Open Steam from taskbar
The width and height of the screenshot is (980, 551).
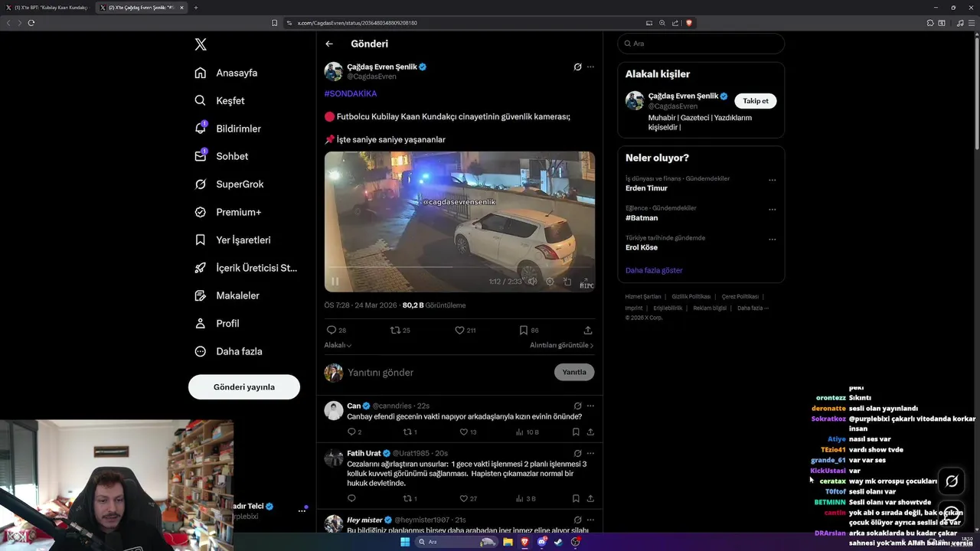558,542
